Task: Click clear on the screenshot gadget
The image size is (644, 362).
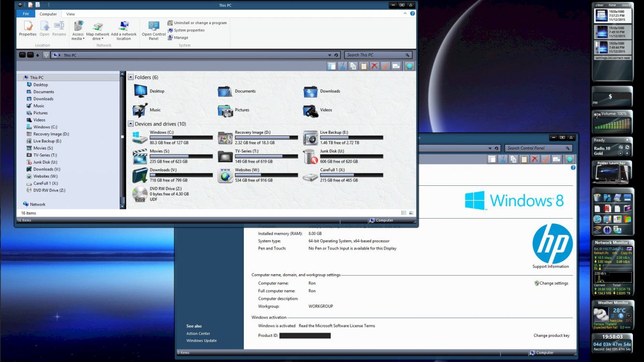Action: (600, 5)
